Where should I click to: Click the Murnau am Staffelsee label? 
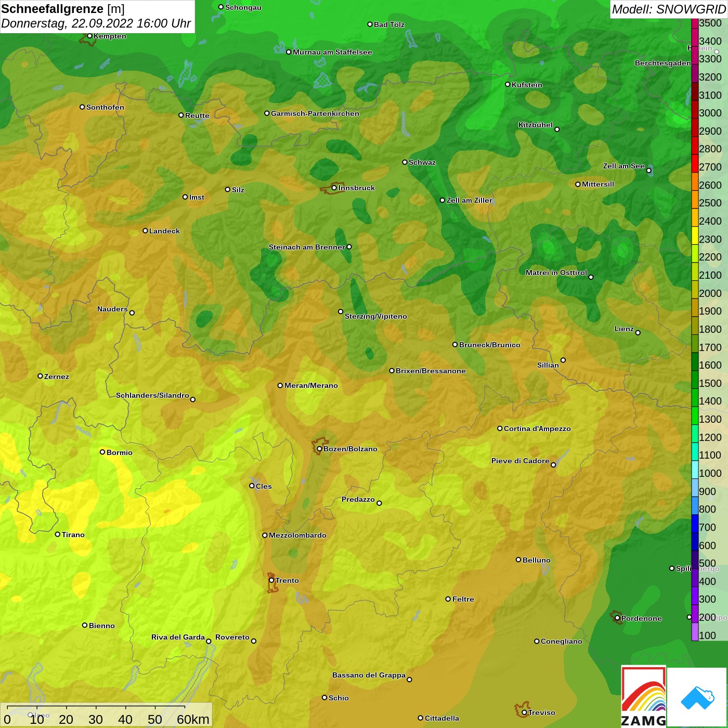(332, 52)
